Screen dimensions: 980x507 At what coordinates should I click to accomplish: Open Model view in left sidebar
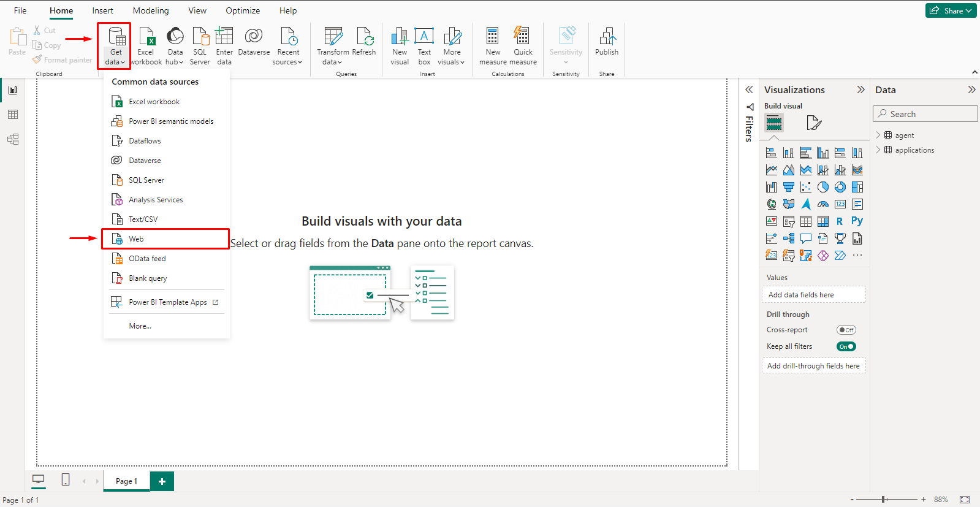click(x=13, y=139)
